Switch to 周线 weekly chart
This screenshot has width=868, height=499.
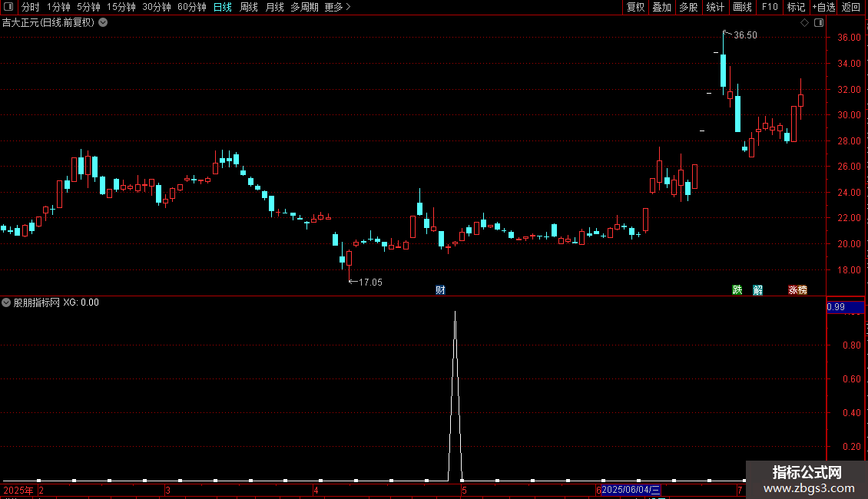[x=249, y=7]
